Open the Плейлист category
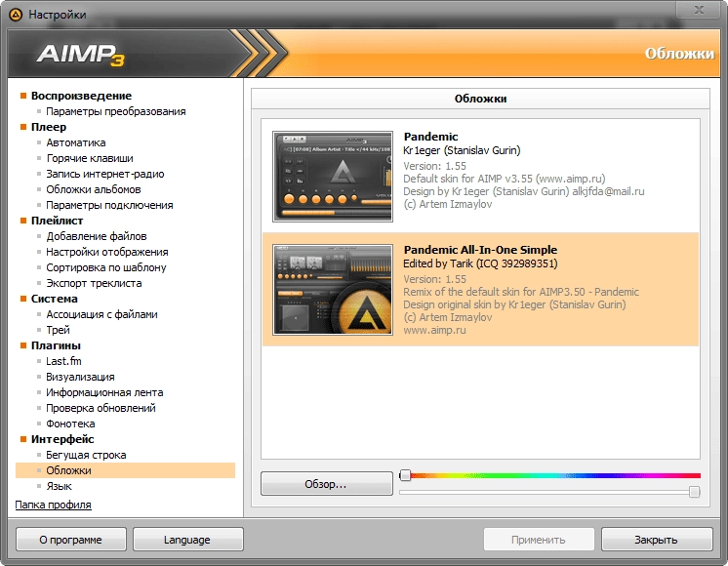The height and width of the screenshot is (566, 728). tap(58, 221)
